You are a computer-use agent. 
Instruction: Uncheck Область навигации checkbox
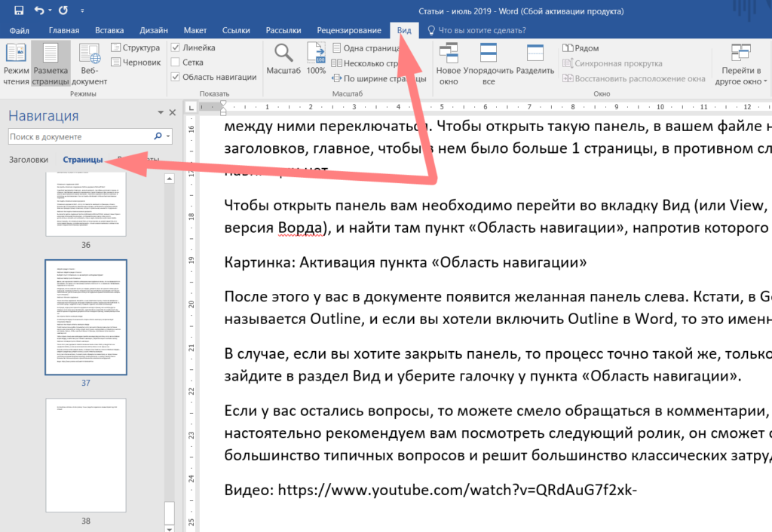coord(176,77)
